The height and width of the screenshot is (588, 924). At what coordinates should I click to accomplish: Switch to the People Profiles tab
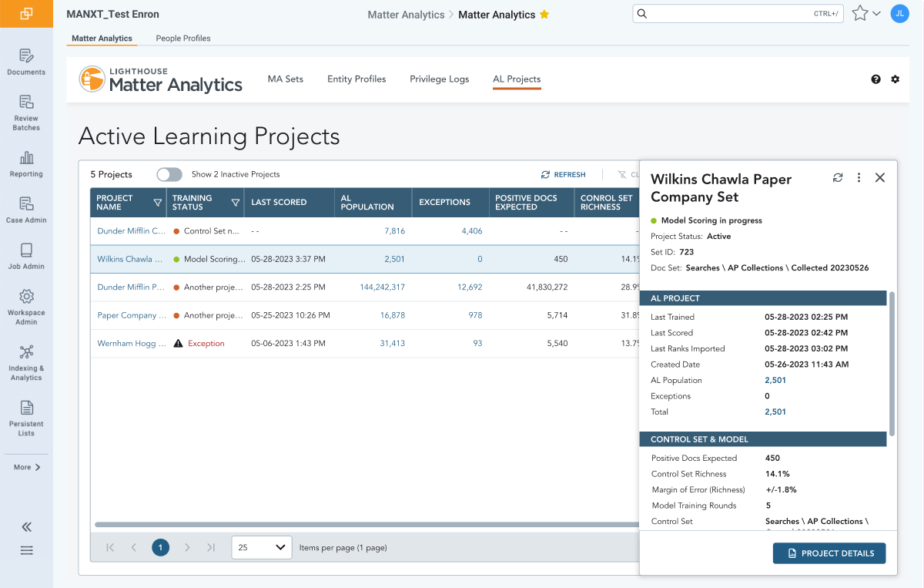point(183,38)
